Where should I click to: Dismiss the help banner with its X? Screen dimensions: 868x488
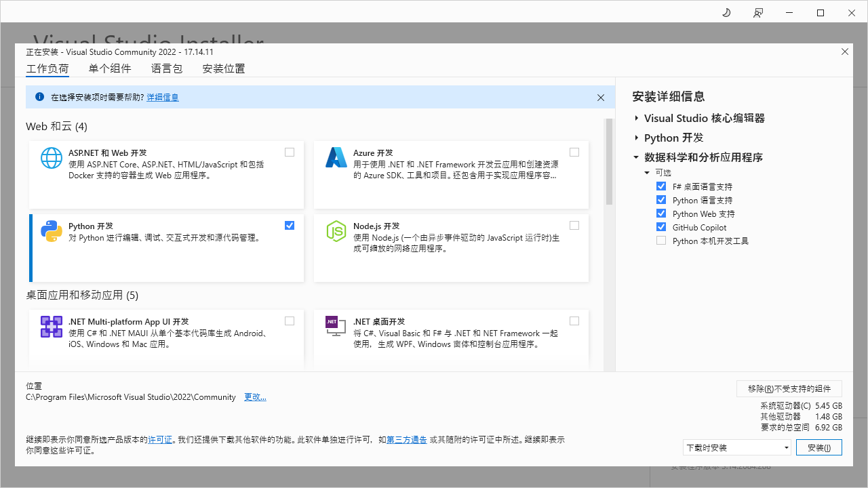pyautogui.click(x=601, y=98)
